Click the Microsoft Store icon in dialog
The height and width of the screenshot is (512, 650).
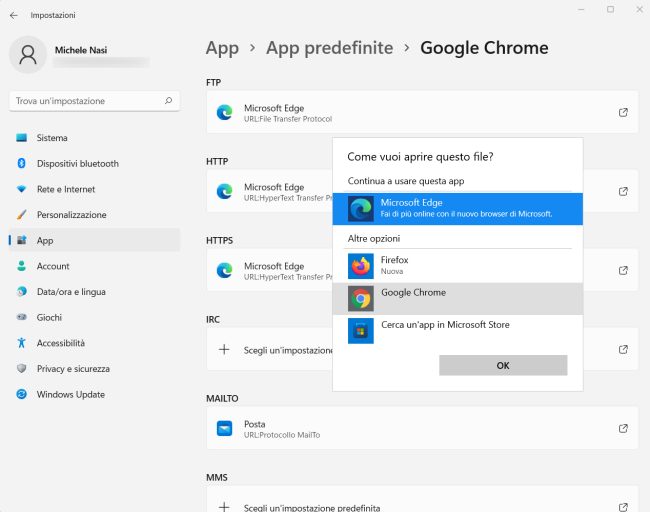[361, 331]
